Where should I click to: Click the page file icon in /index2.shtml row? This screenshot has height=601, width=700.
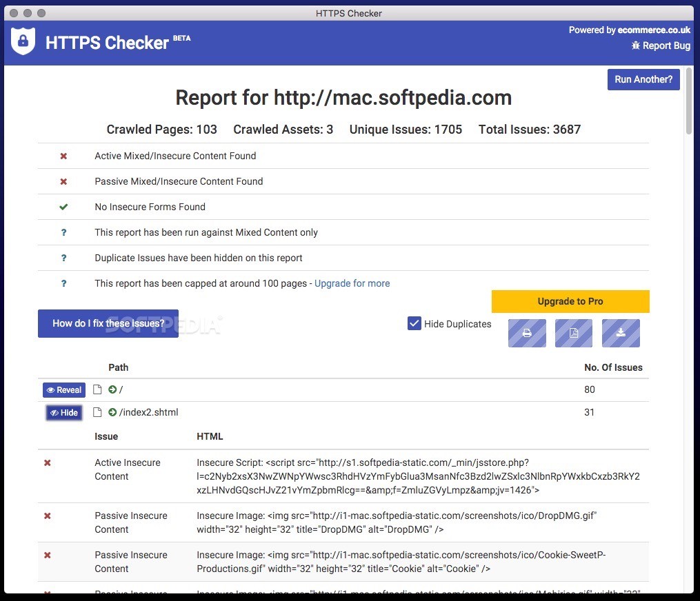(x=98, y=413)
